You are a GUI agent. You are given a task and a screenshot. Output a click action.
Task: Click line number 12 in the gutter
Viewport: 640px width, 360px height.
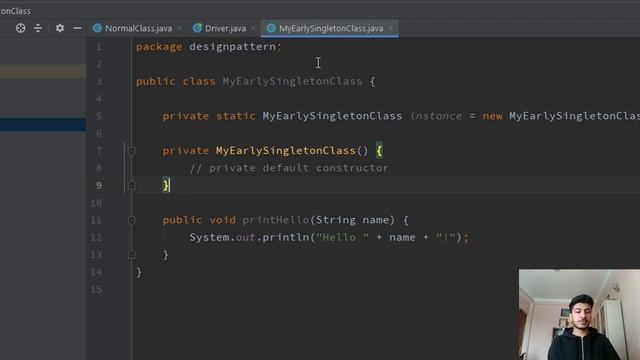[96, 238]
